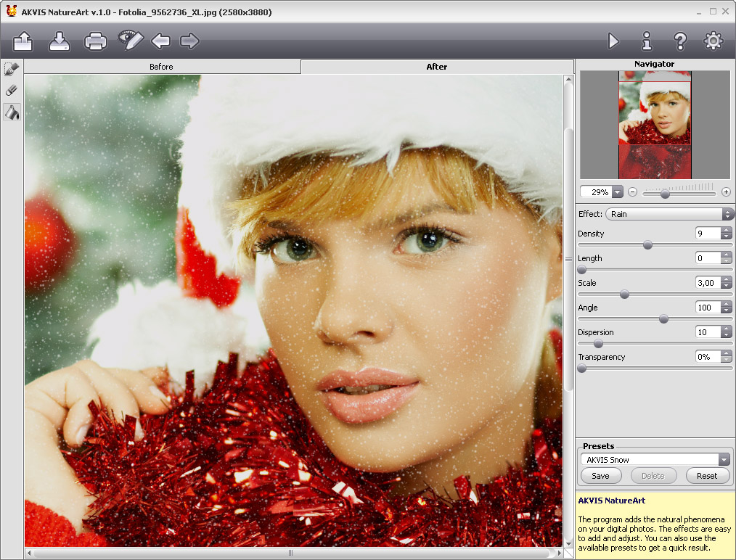Image resolution: width=736 pixels, height=560 pixels.
Task: Open program info with the i icon
Action: 647,41
